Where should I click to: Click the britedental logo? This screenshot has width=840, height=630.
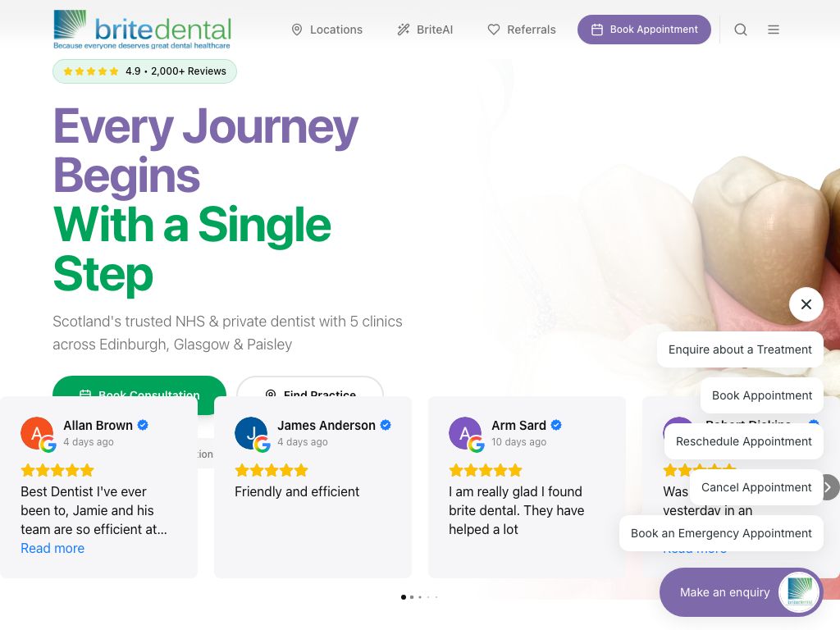[x=143, y=30]
